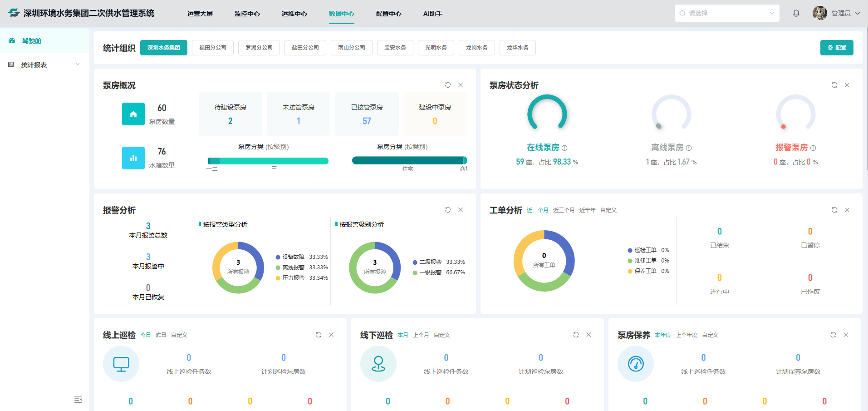Collapse the sidebar using the bottom menu icon
Screen dimensions: 868x411
click(x=78, y=400)
